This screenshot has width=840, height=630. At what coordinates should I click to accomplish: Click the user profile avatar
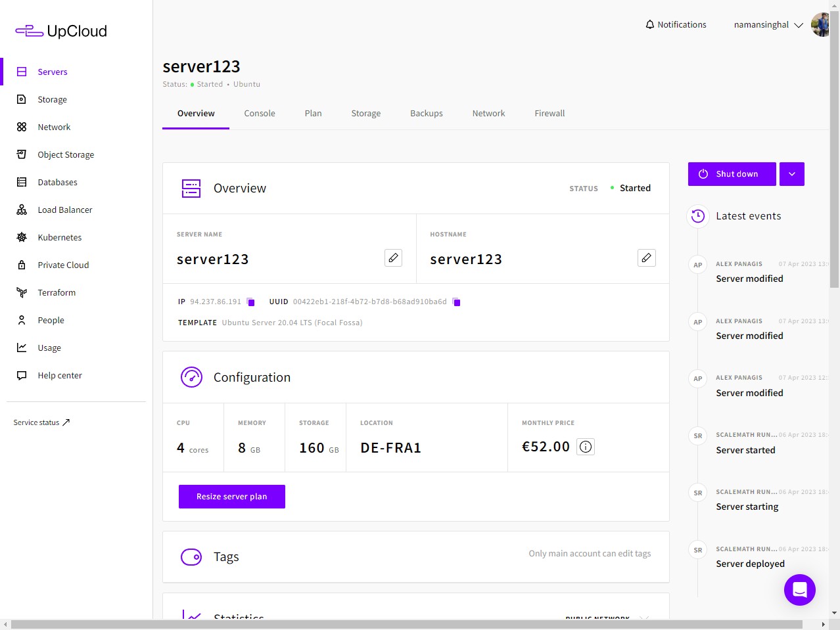pos(820,25)
